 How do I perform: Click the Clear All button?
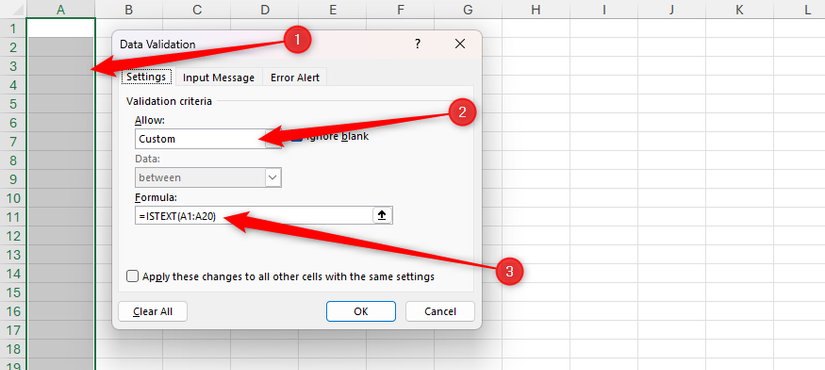tap(153, 311)
